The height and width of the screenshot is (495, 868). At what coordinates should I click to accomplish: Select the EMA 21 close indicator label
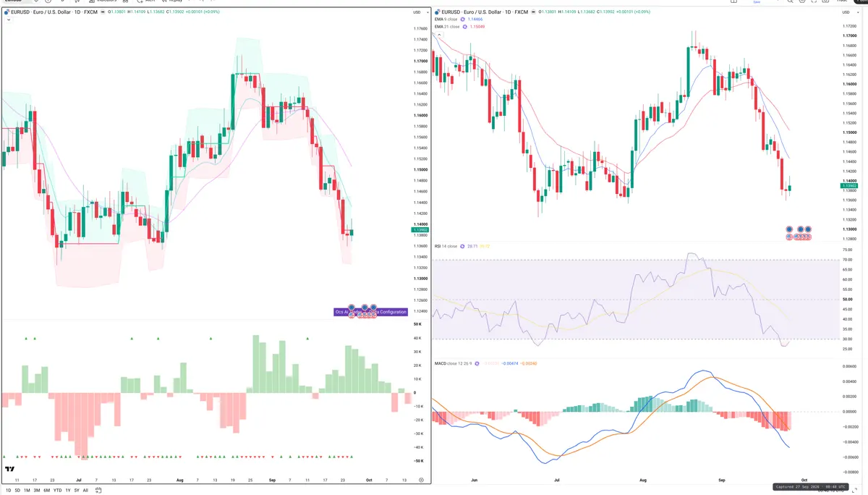[447, 27]
